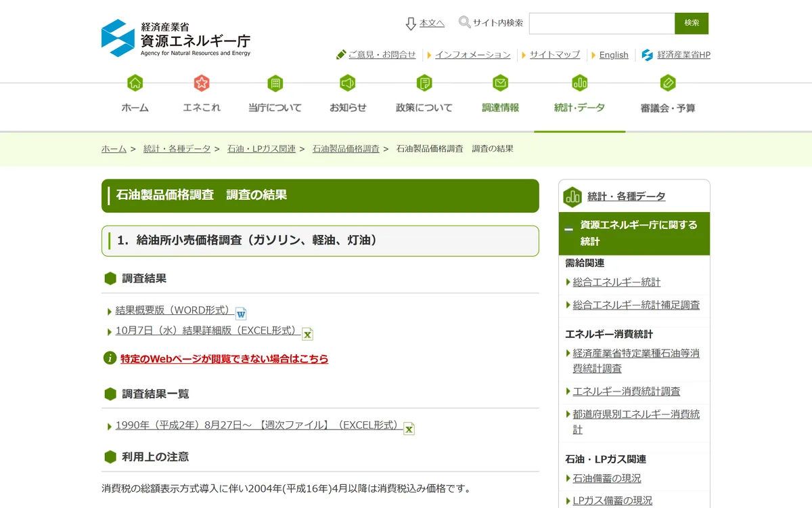The width and height of the screenshot is (812, 508).
Task: Open 都道府県別エネルギー消費統計 sidebar link
Action: (636, 422)
